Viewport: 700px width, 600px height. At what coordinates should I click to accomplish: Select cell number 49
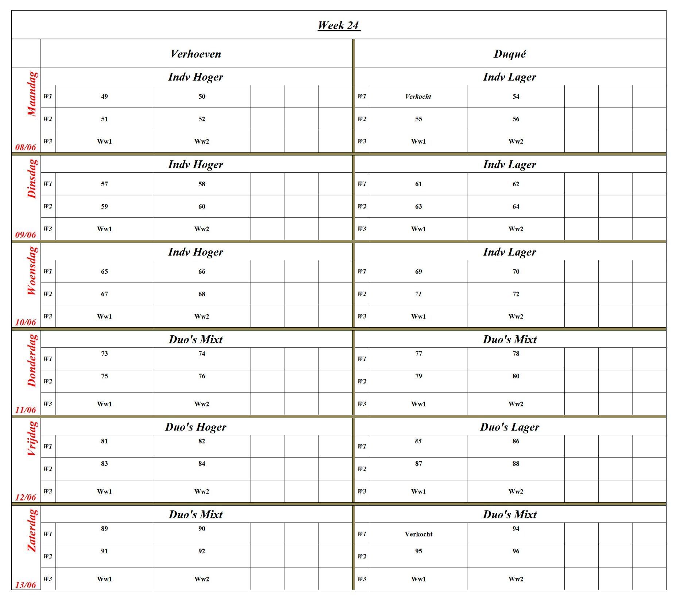[x=104, y=97]
